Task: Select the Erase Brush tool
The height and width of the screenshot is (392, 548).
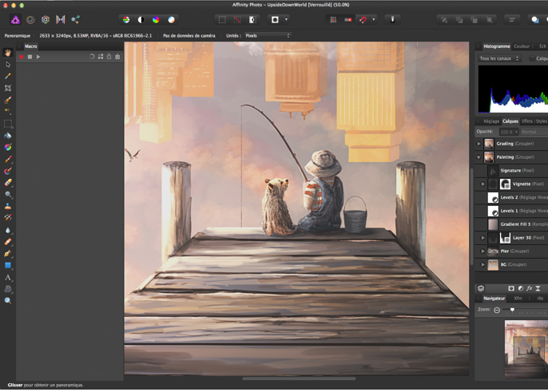Action: tap(8, 183)
